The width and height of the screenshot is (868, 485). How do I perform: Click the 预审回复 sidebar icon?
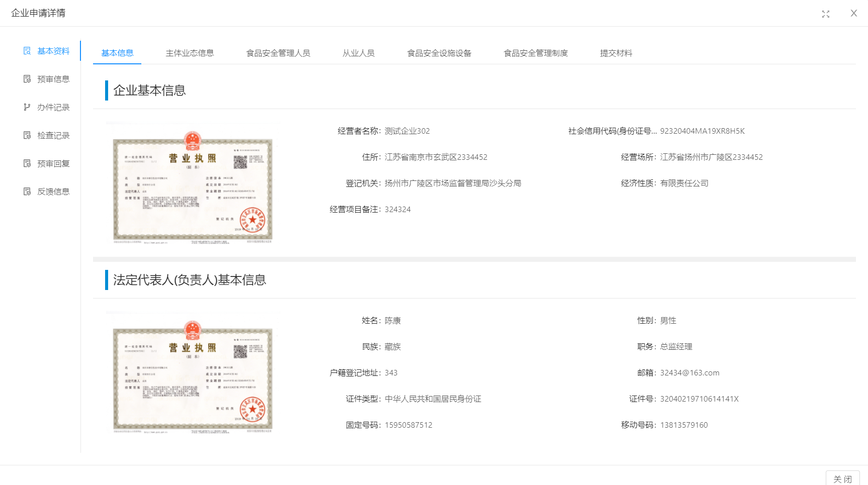pyautogui.click(x=27, y=163)
